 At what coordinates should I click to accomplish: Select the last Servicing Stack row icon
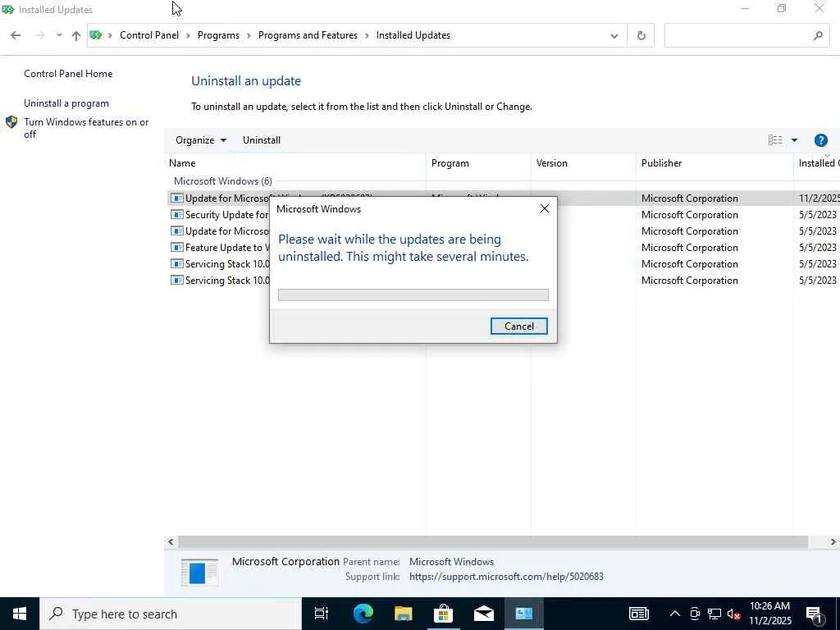pyautogui.click(x=177, y=281)
